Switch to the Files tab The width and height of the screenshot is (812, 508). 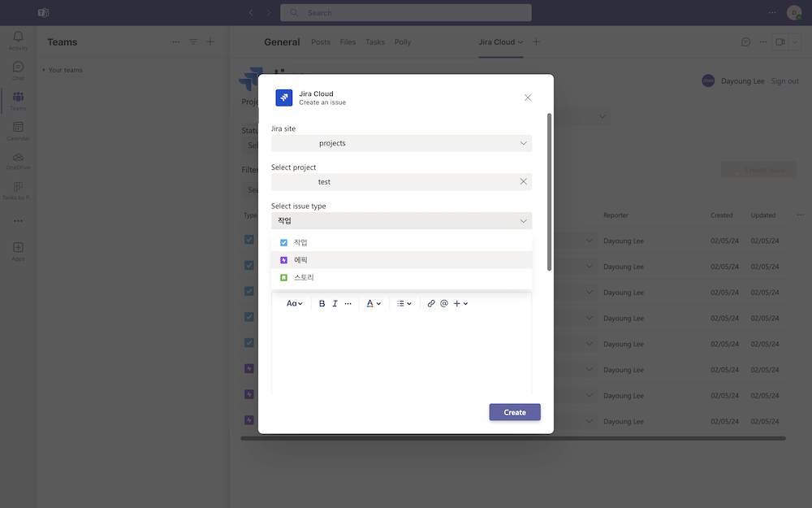click(348, 42)
